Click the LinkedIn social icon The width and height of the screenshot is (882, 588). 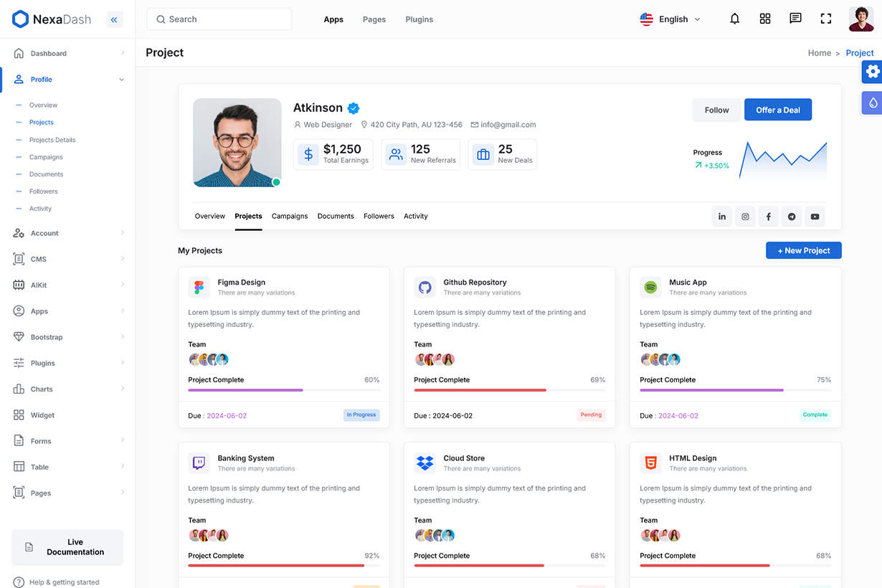point(722,217)
